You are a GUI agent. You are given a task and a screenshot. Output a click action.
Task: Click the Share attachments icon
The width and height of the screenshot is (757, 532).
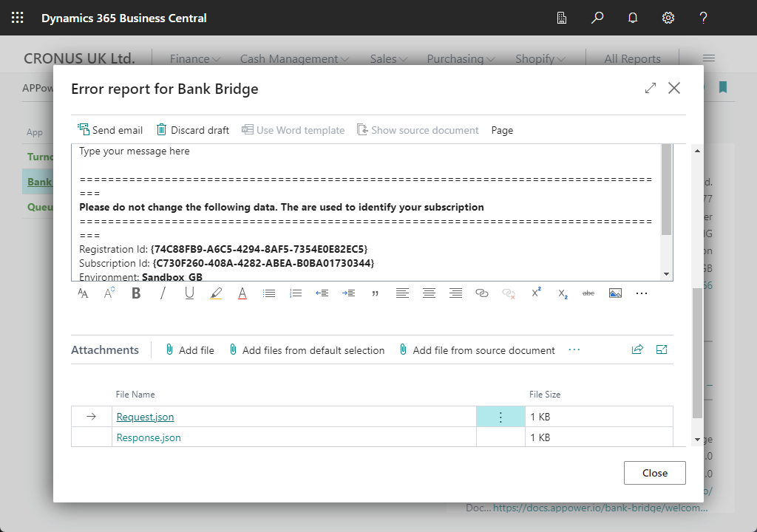coord(637,350)
